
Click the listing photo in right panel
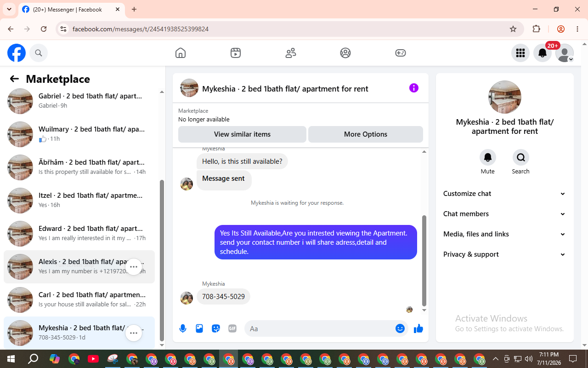click(505, 97)
